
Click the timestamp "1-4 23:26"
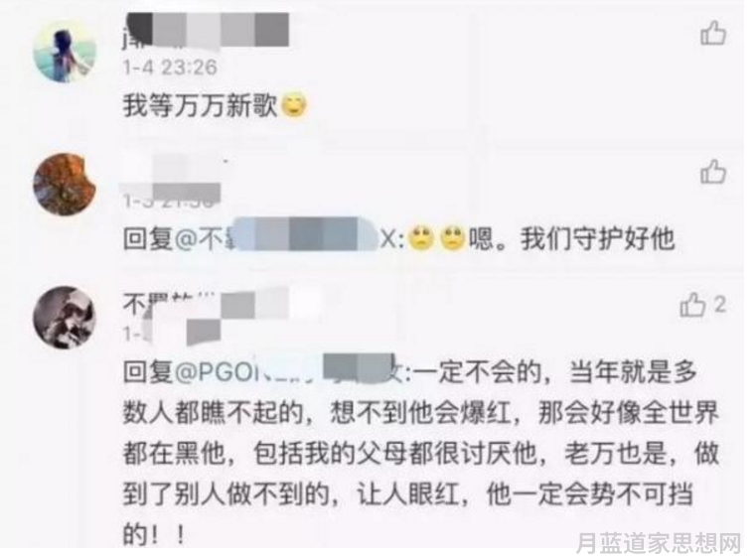(x=170, y=67)
